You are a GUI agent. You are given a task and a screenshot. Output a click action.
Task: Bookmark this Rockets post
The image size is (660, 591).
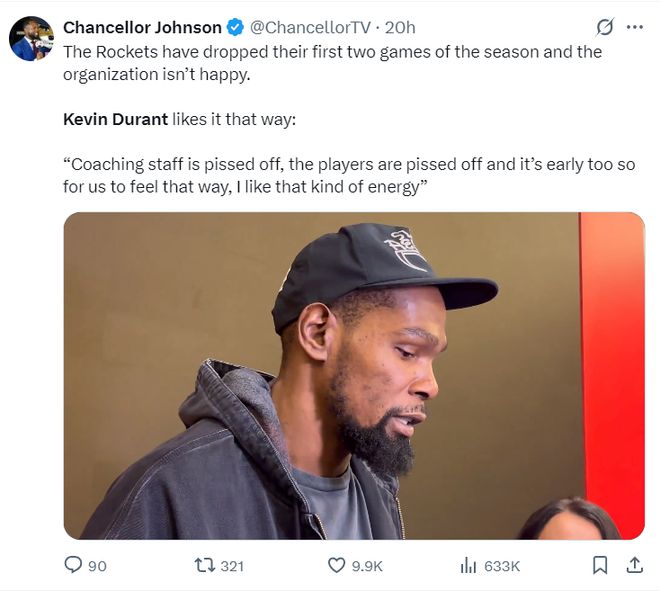[600, 566]
